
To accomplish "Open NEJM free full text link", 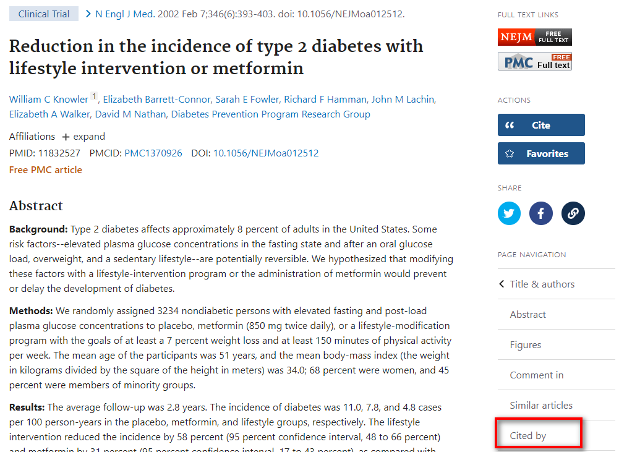I will pyautogui.click(x=535, y=37).
